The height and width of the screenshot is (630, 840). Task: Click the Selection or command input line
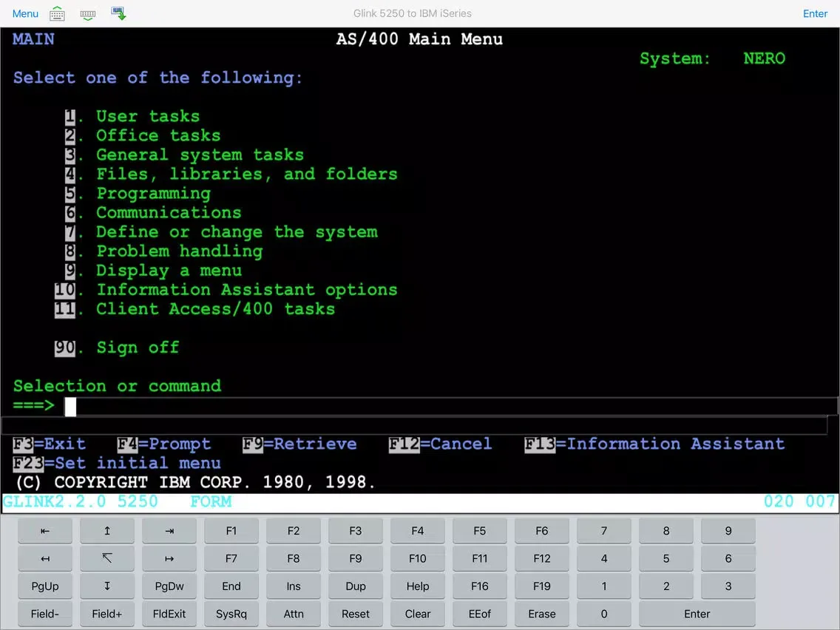pos(451,406)
